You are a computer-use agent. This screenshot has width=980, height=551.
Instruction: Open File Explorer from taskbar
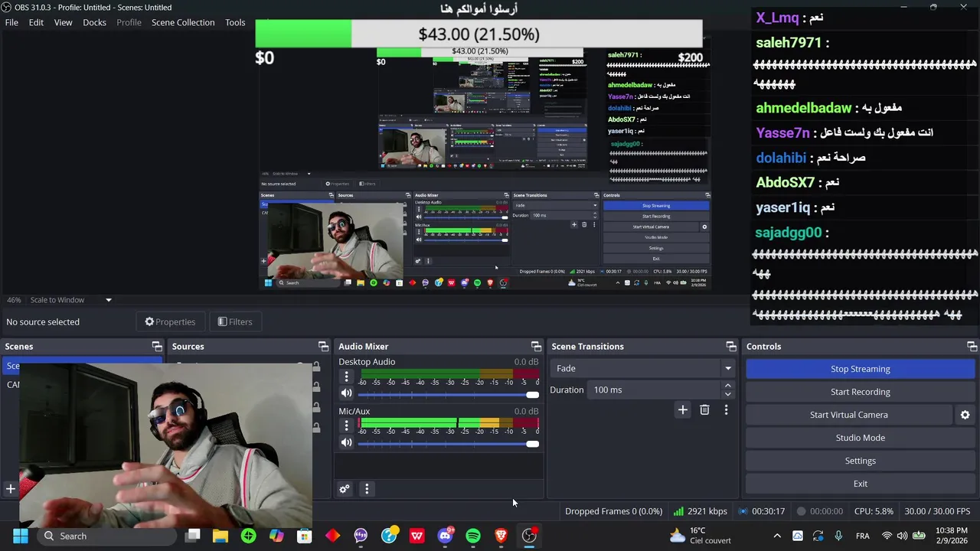pyautogui.click(x=220, y=536)
